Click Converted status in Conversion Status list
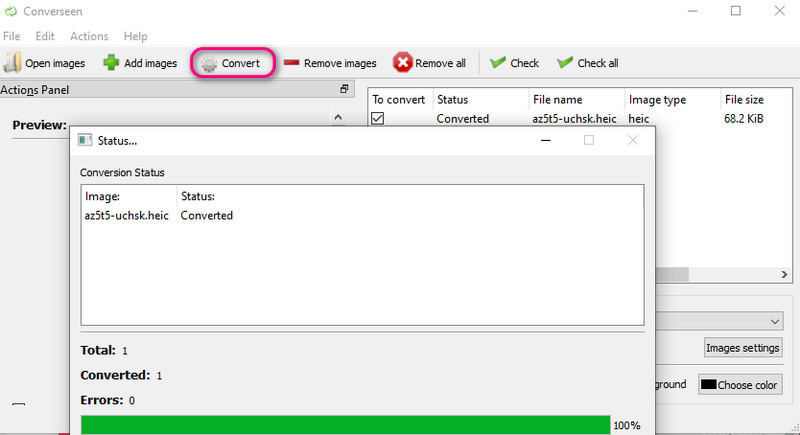 (x=207, y=216)
